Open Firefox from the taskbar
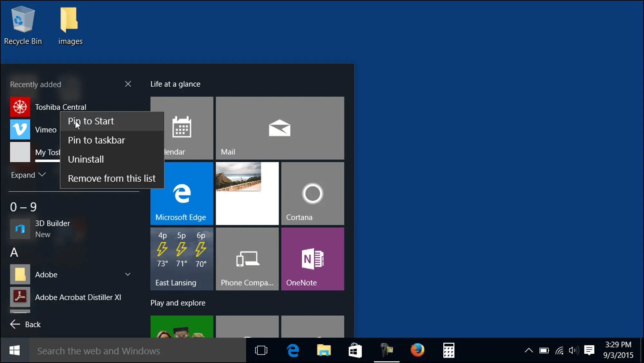The width and height of the screenshot is (644, 363). pos(417,350)
